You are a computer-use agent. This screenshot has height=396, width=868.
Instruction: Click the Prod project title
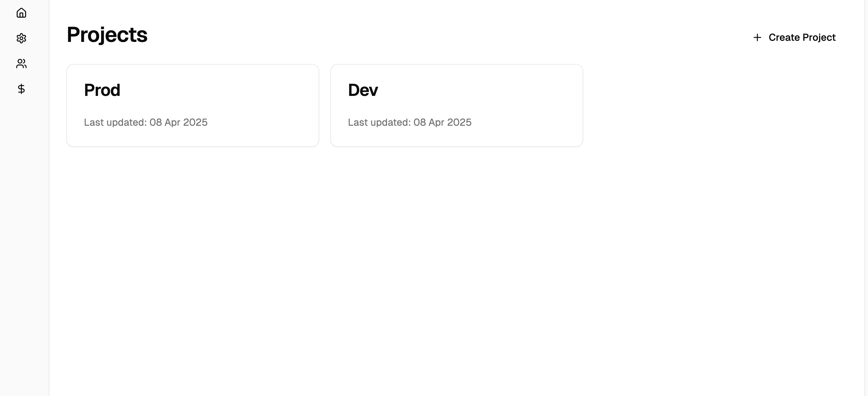102,89
